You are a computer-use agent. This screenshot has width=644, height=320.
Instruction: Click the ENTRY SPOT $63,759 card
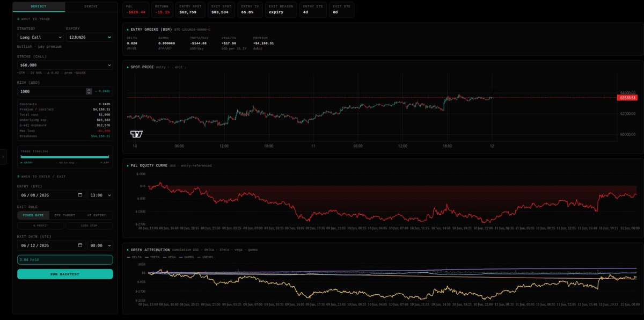[192, 9]
